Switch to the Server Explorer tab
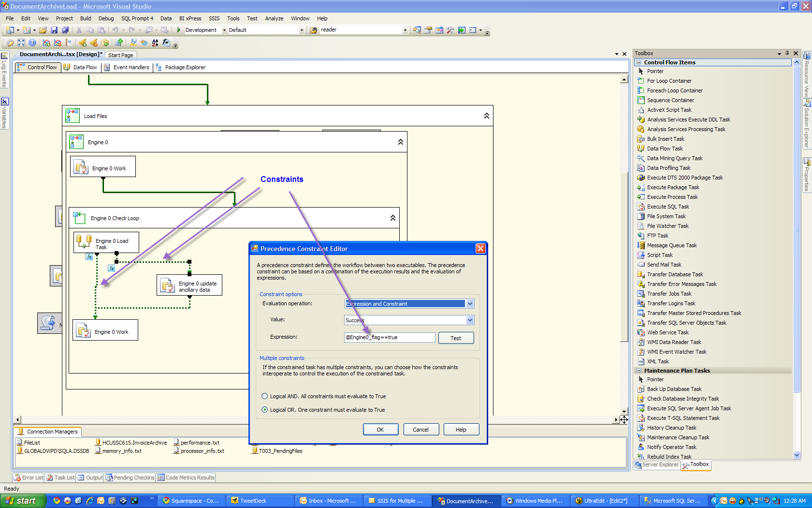Screen dimensions: 812x508 pos(656,464)
